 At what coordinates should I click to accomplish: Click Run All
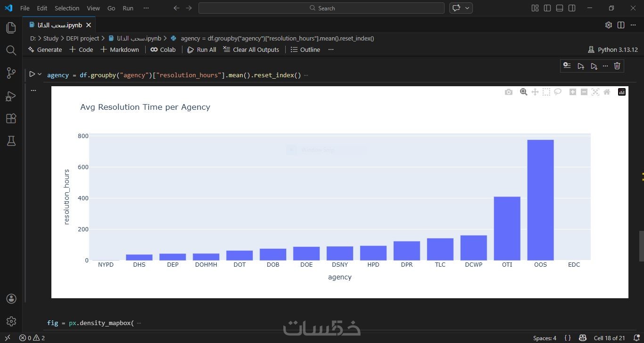coord(202,49)
